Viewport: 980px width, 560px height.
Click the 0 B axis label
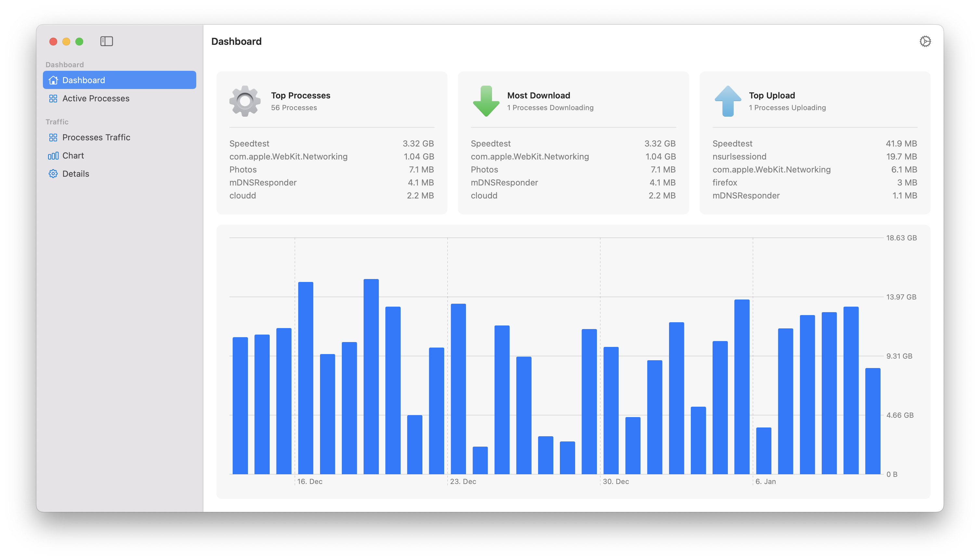(892, 475)
